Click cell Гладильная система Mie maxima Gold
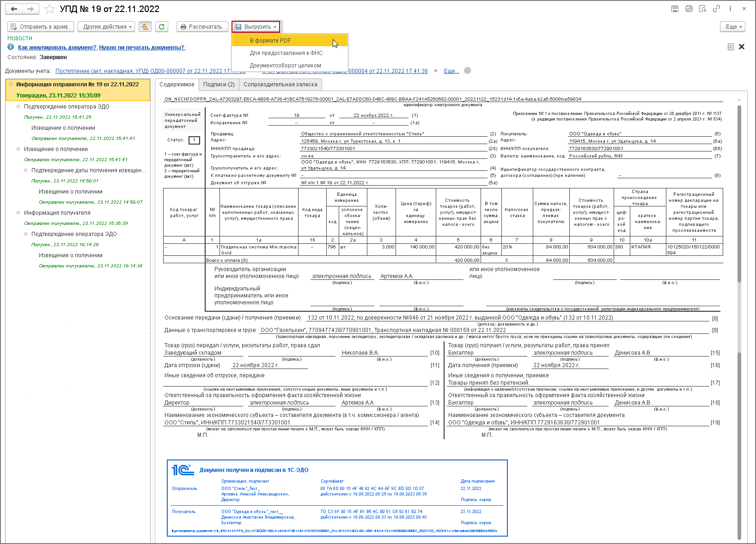This screenshot has height=544, width=756. point(259,250)
